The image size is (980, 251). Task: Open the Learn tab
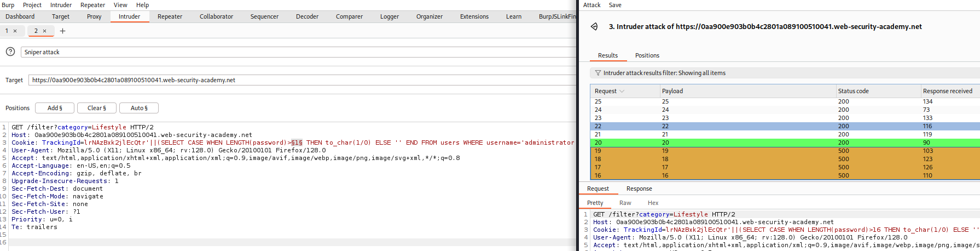coord(514,16)
